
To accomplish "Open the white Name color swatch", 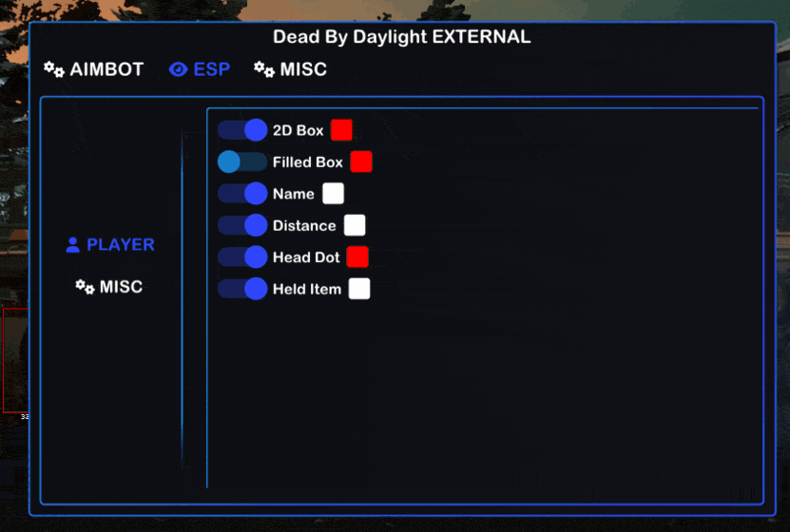I will (x=333, y=193).
